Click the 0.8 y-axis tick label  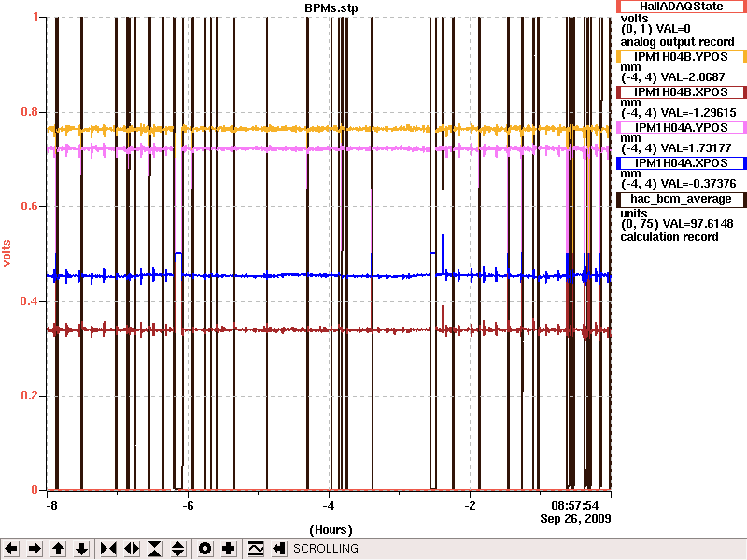pyautogui.click(x=30, y=112)
